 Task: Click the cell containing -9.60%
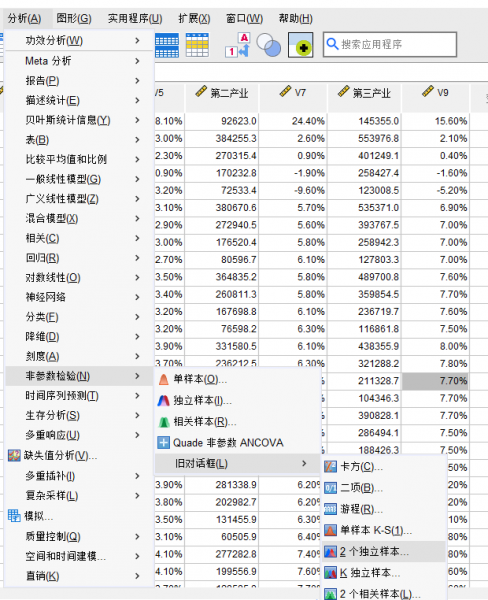(293, 190)
